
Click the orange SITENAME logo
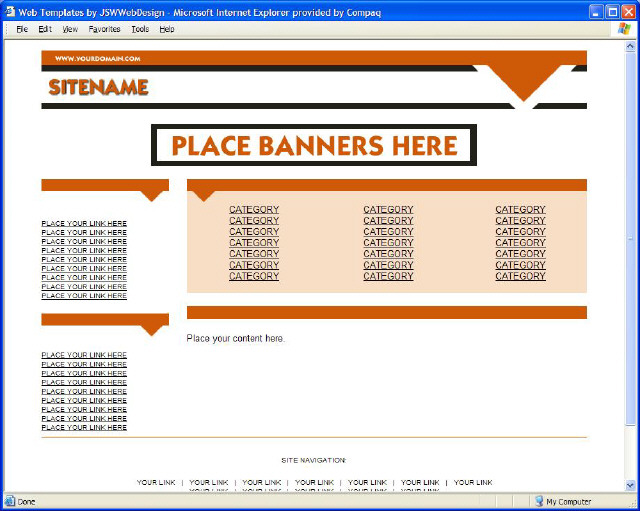(x=98, y=88)
